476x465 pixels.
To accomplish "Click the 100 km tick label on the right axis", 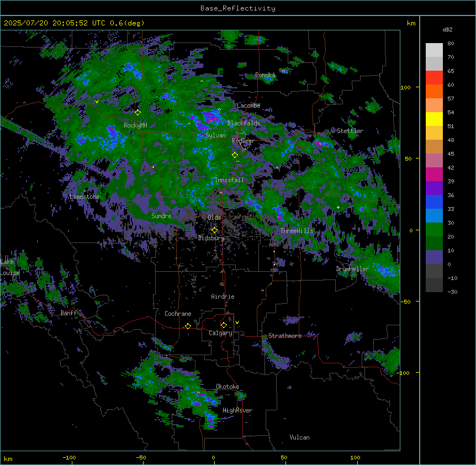I will (x=405, y=87).
